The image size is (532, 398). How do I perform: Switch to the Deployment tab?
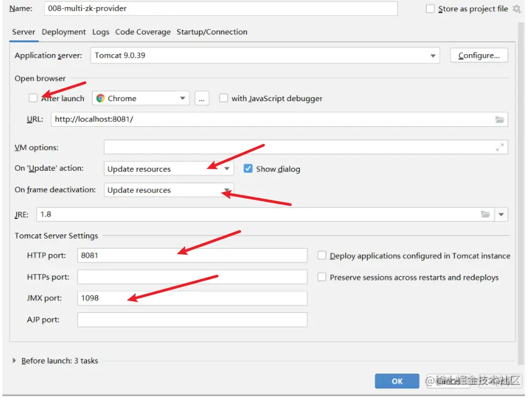(x=64, y=32)
